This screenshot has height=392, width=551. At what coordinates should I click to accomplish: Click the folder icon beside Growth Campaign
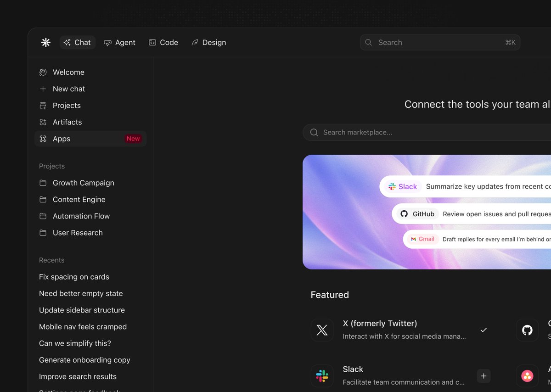(x=43, y=183)
